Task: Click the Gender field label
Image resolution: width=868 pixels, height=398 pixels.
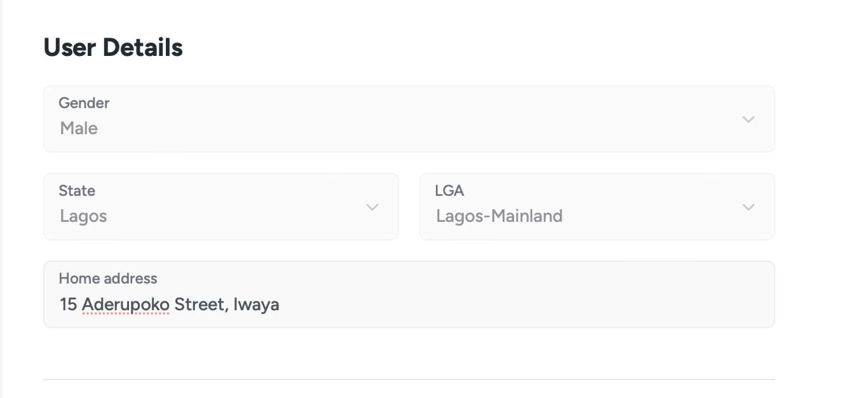Action: coord(84,103)
